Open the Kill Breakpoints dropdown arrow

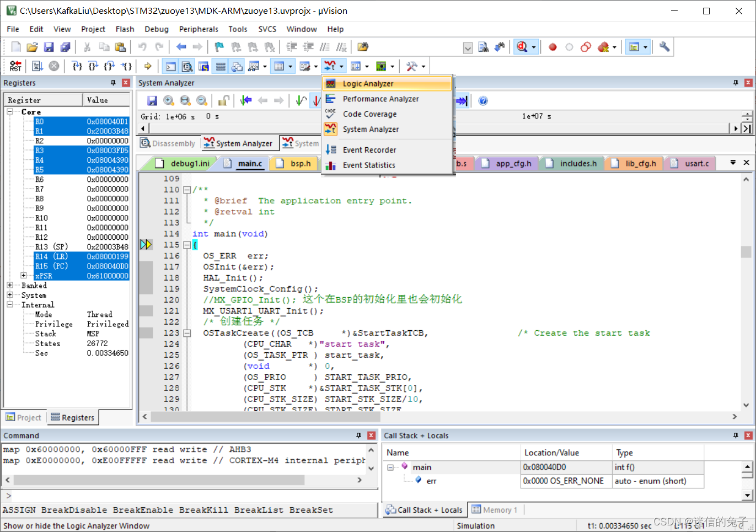coord(614,47)
